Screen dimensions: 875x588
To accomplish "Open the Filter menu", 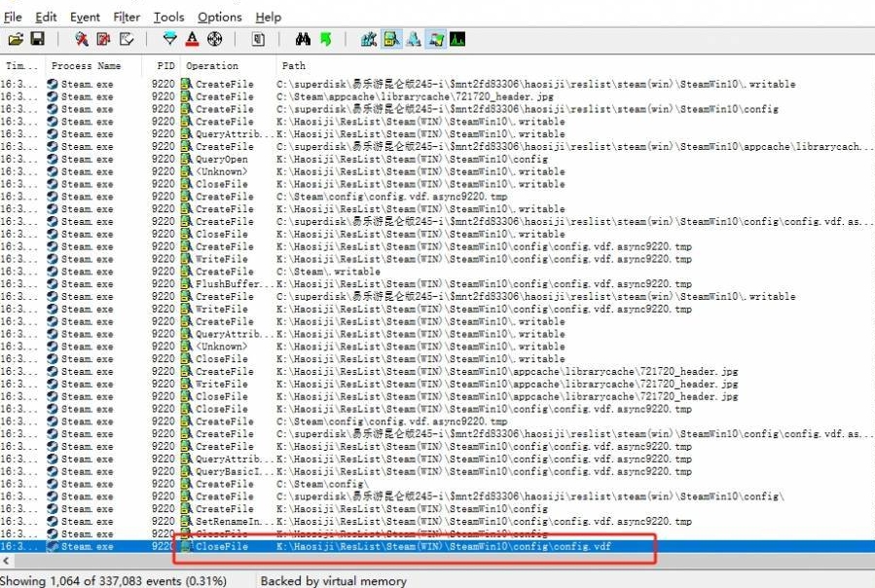I will (x=127, y=18).
